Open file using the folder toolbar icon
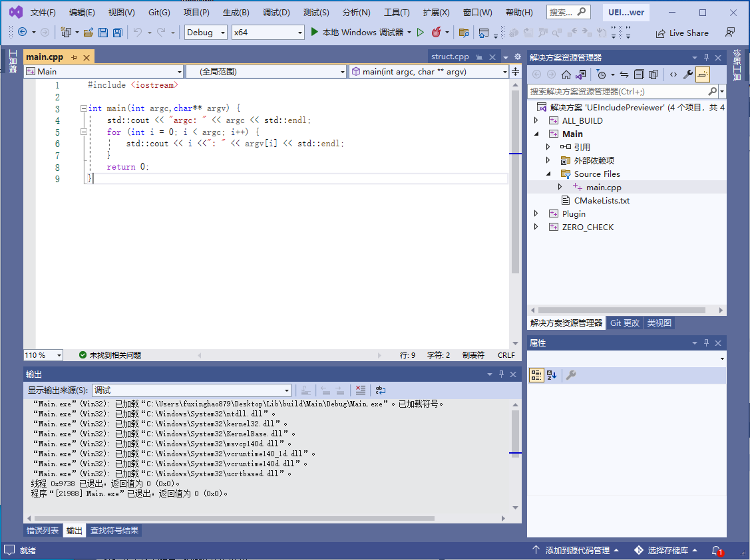The image size is (750, 560). click(x=88, y=33)
